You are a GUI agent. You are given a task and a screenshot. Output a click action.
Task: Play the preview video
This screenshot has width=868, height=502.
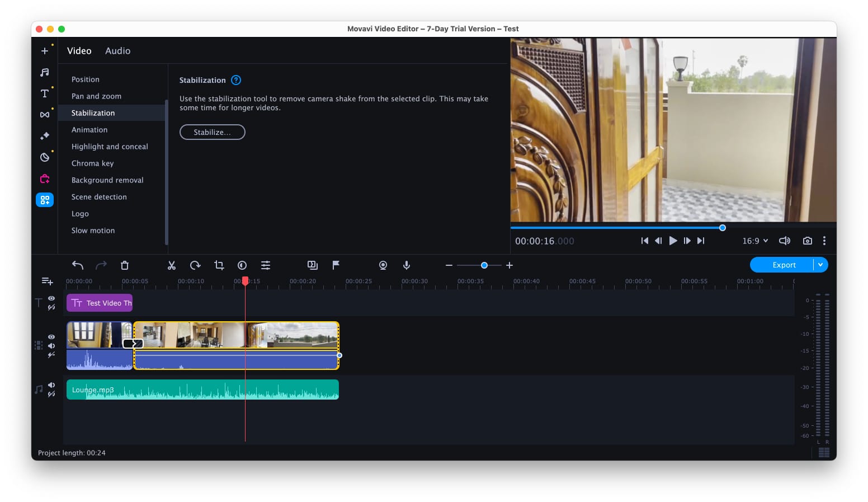coord(673,241)
